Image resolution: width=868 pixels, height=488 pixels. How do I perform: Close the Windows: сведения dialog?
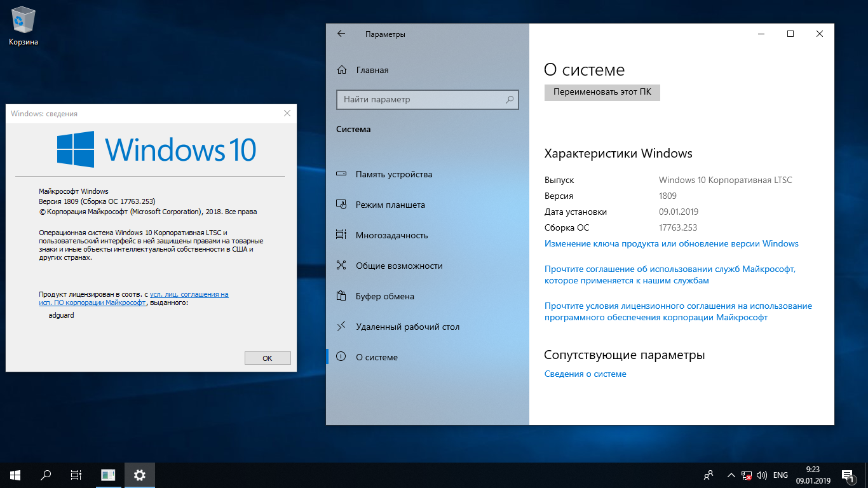point(287,113)
